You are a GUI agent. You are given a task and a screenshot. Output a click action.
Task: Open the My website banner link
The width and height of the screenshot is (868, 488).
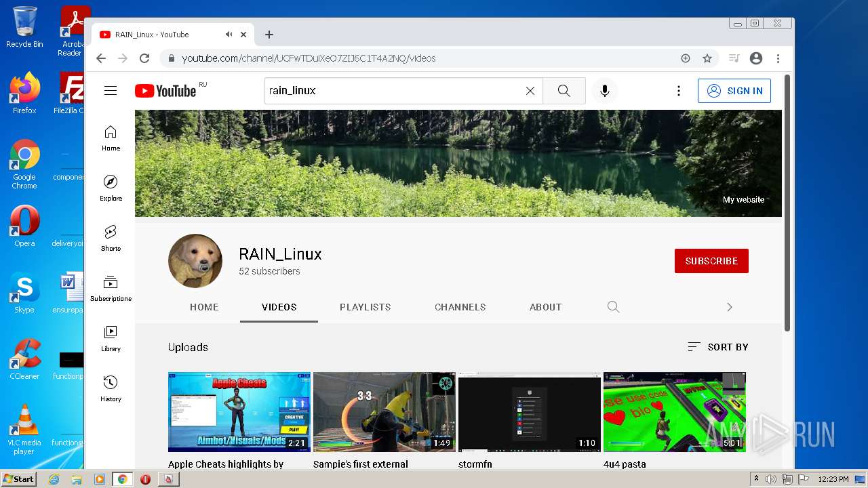743,200
